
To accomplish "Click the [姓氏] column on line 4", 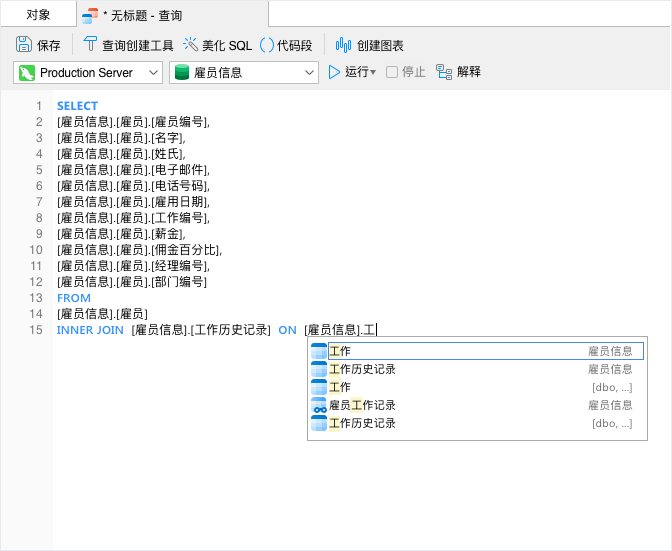I will (167, 154).
